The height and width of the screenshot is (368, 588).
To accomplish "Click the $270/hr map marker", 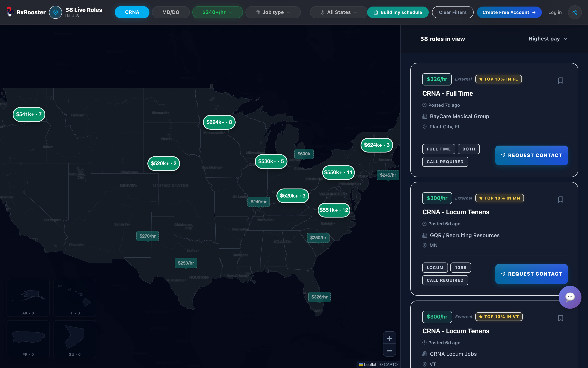I will tap(147, 236).
